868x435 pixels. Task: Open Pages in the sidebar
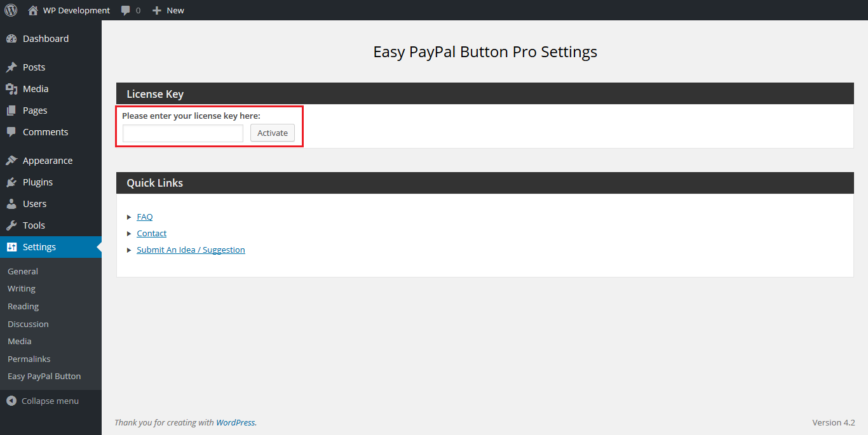coord(51,110)
